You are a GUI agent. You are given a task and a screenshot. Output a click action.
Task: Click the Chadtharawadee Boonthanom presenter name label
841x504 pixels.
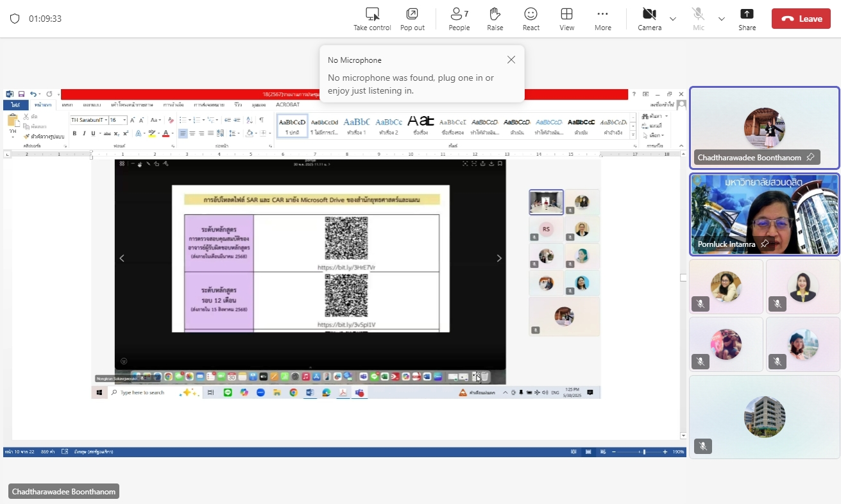point(64,492)
